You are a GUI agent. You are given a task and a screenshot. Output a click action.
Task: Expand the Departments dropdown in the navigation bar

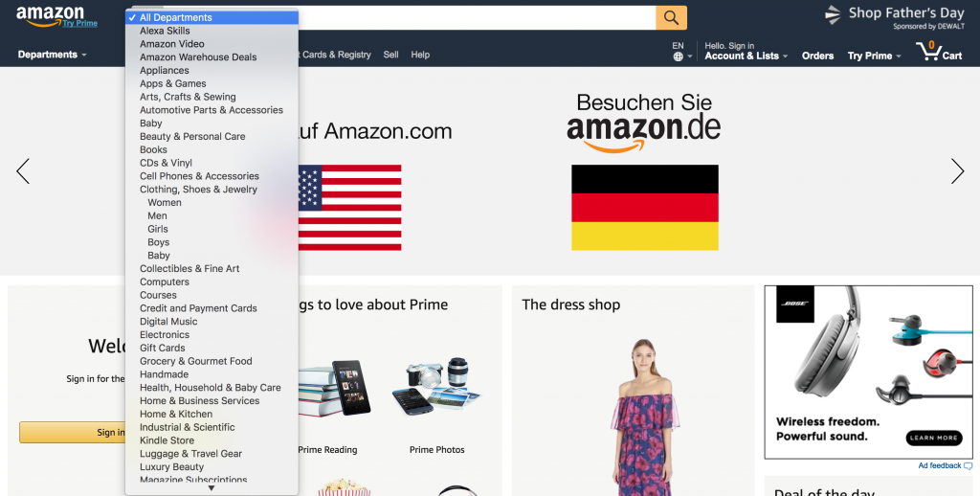52,55
